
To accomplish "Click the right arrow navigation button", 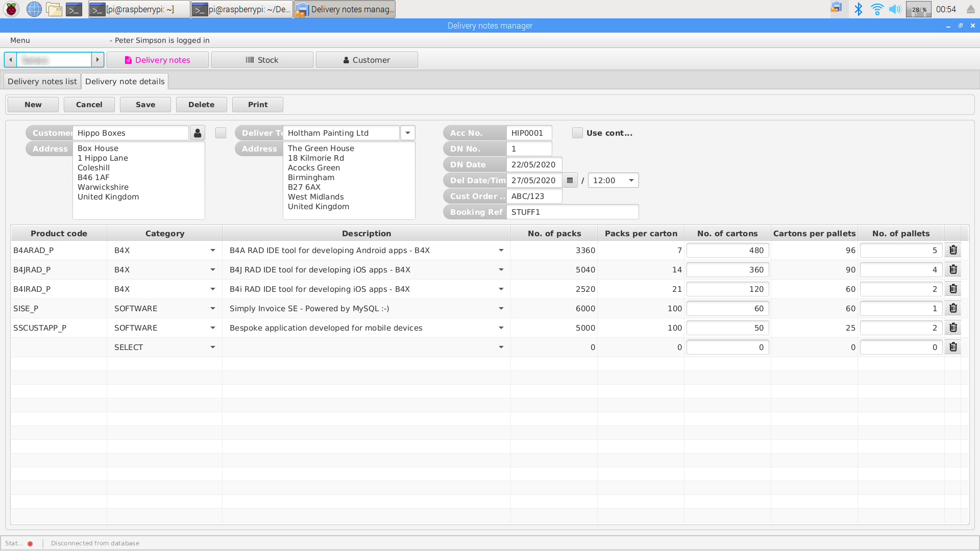I will pos(97,60).
